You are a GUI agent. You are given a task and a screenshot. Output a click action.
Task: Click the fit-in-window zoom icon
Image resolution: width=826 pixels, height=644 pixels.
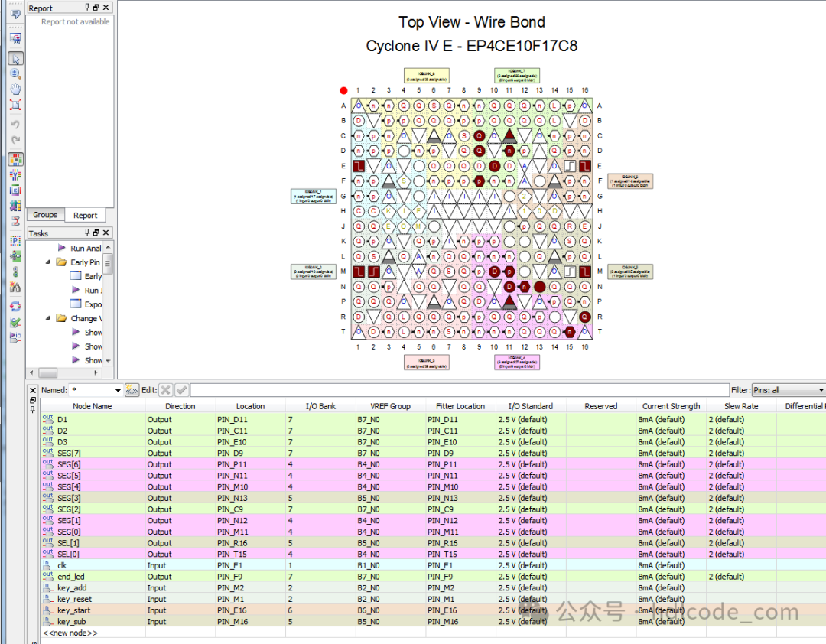tap(16, 104)
